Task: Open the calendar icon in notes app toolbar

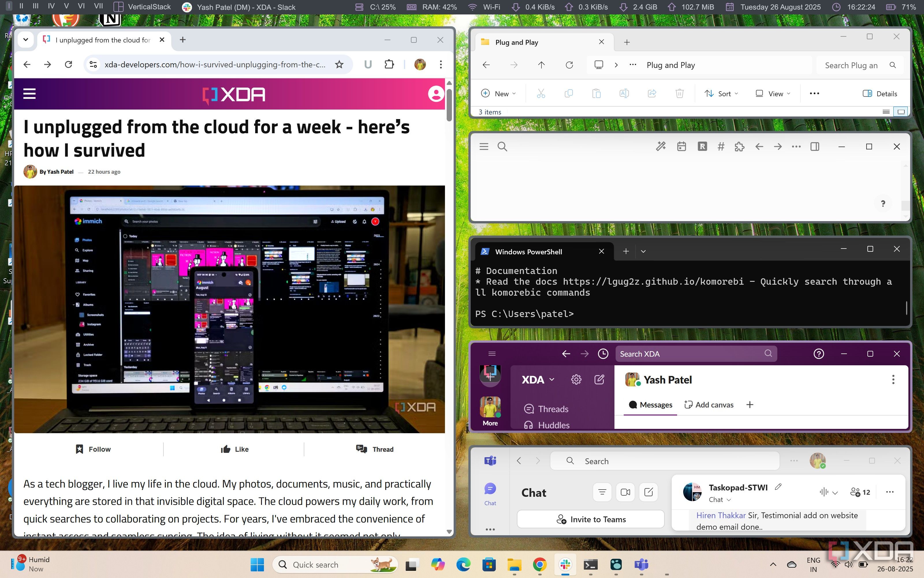Action: (681, 147)
